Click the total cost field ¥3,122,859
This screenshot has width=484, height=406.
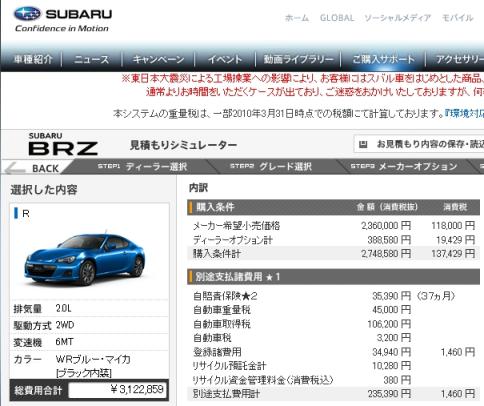point(117,389)
